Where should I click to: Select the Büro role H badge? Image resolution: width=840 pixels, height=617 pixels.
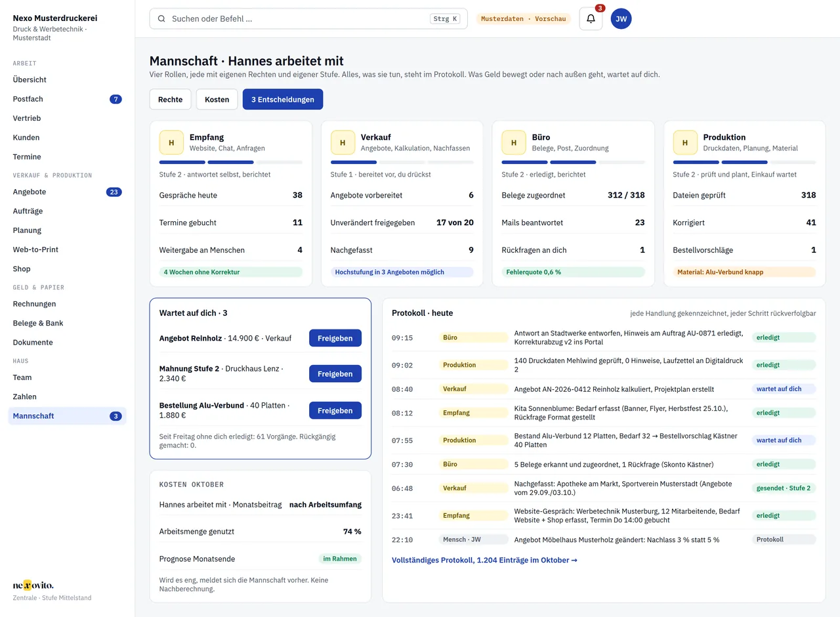click(514, 142)
